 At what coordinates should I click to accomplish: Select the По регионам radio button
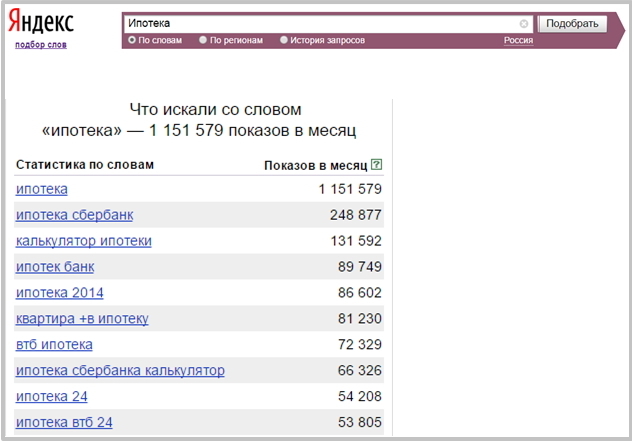tap(203, 40)
